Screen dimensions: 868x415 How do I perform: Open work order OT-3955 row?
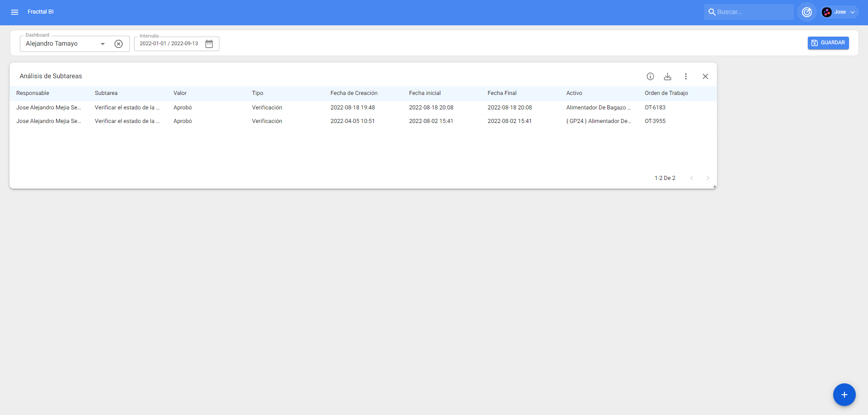point(655,121)
